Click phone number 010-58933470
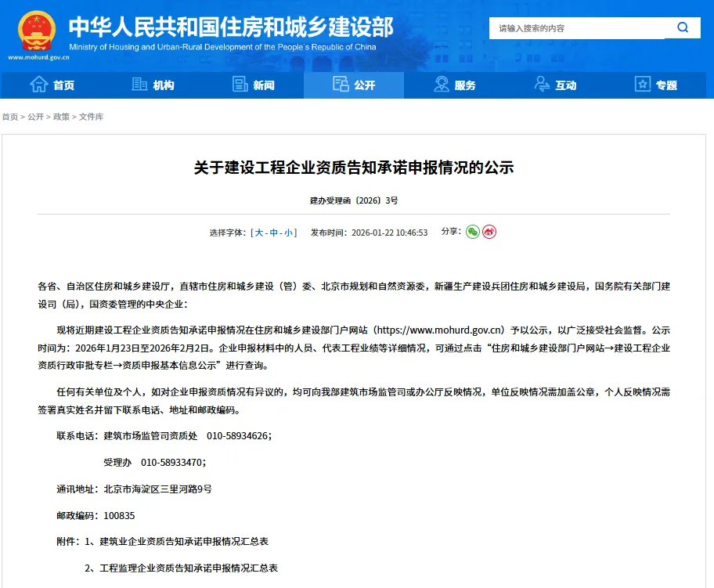This screenshot has height=588, width=714. 171,462
